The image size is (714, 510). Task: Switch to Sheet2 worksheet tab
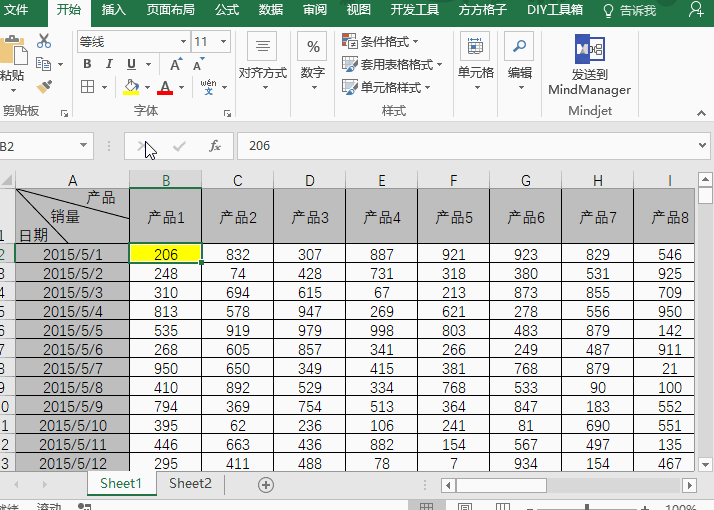190,484
